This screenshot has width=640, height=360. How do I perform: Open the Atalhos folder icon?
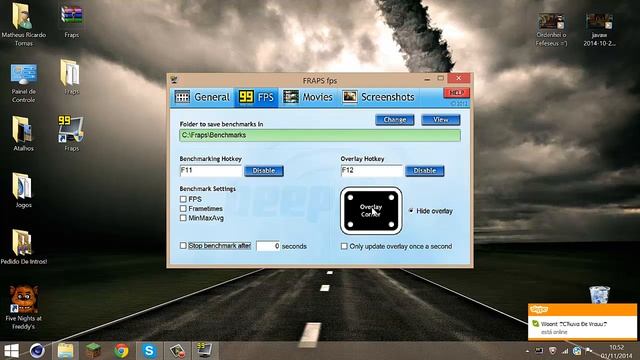point(23,133)
